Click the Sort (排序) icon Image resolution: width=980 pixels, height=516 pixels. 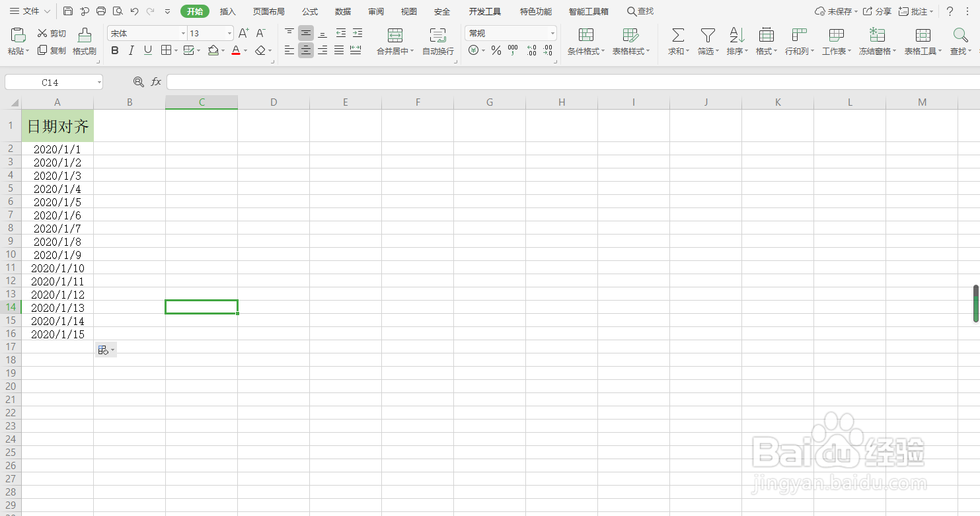[x=737, y=35]
